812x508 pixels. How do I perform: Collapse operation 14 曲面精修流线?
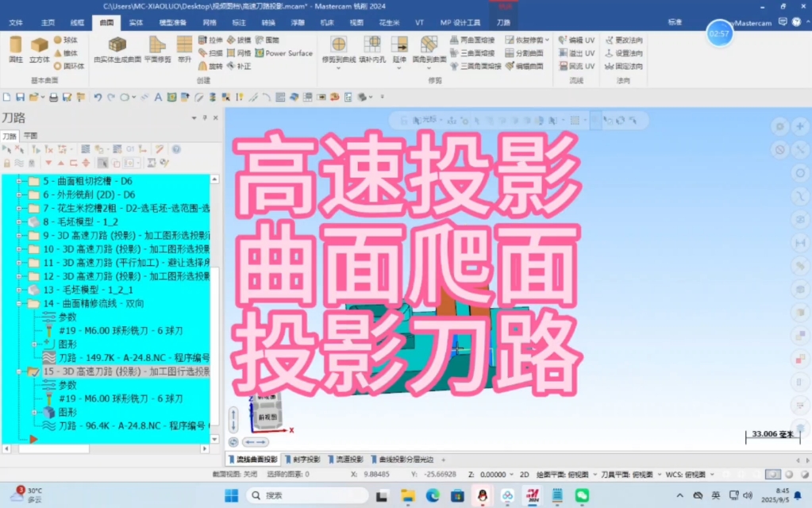point(19,303)
